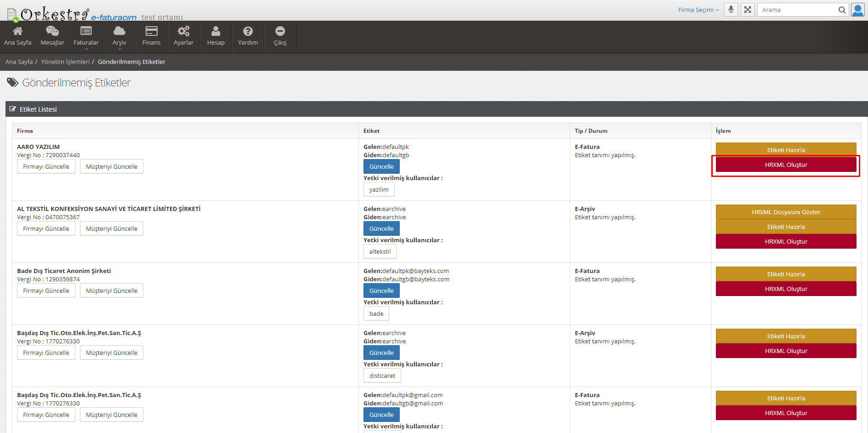Toggle fullscreen with the expand icon

point(748,10)
